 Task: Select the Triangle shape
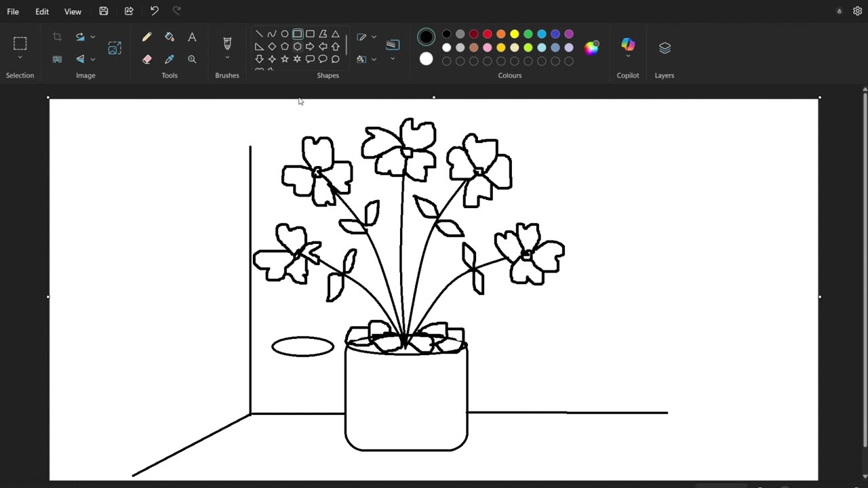click(x=336, y=34)
